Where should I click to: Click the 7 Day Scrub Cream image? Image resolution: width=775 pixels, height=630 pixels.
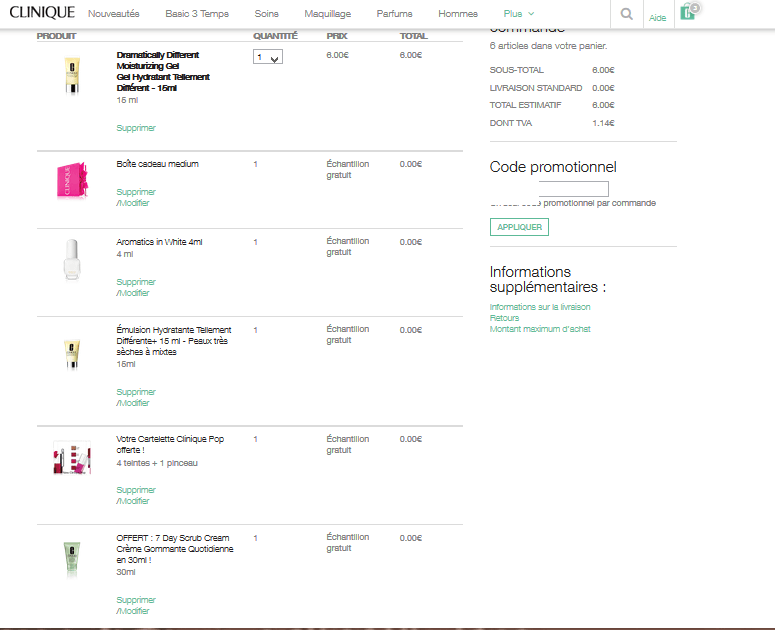(x=70, y=560)
